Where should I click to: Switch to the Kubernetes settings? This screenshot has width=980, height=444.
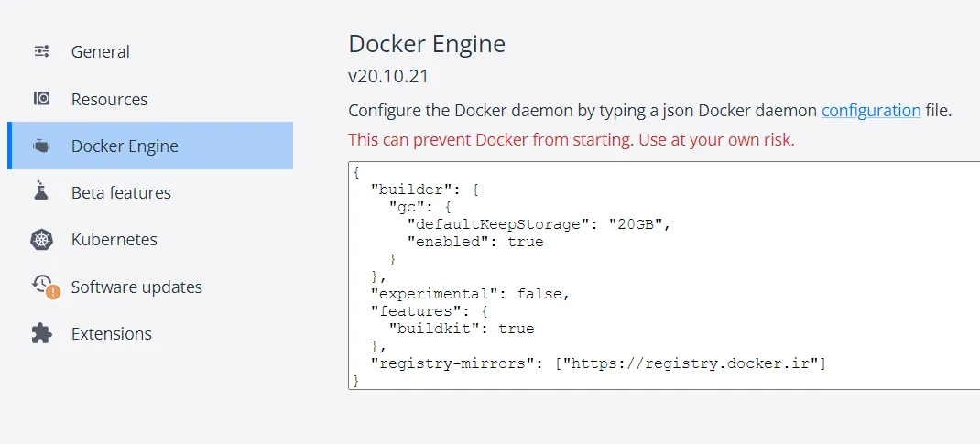point(114,240)
